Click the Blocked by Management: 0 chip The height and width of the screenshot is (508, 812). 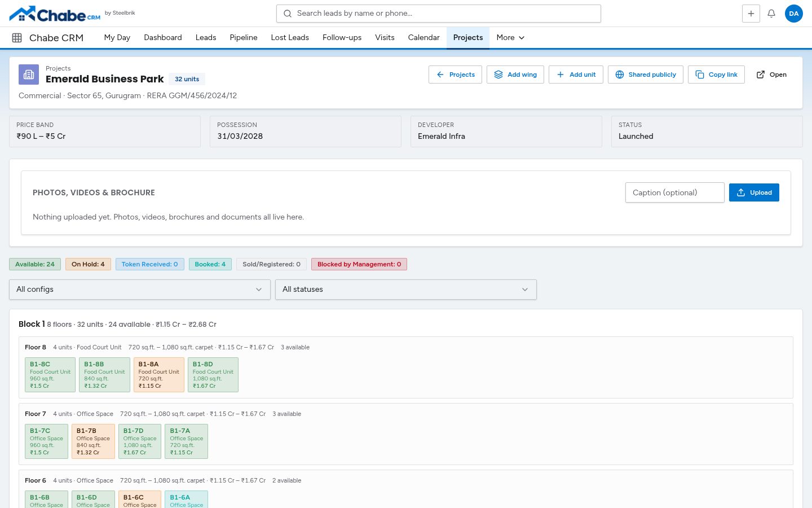[x=359, y=264]
